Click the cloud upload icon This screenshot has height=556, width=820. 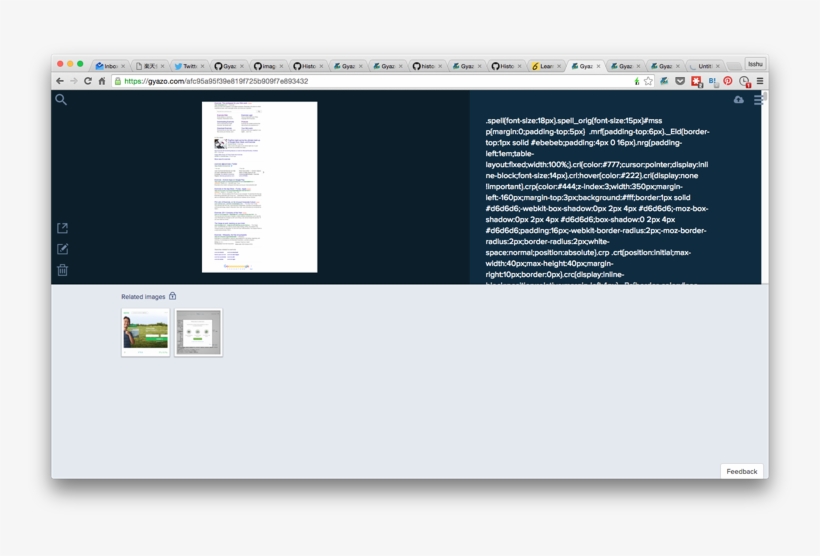tap(739, 100)
